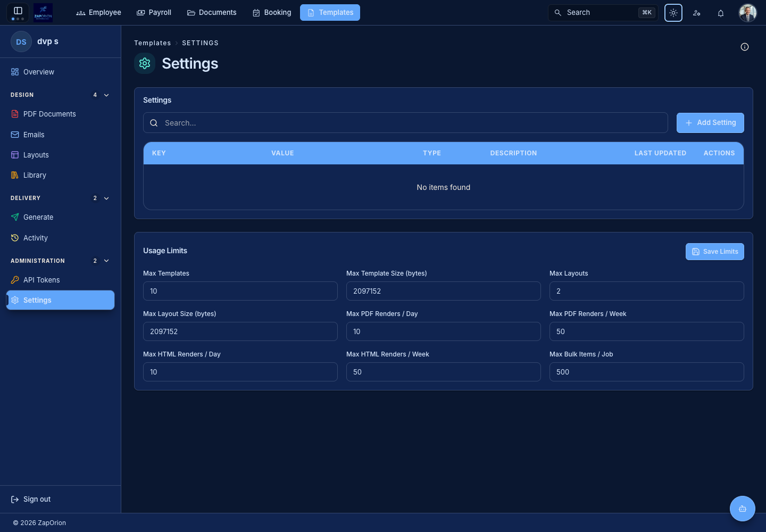Open Library section
Viewport: 766px width, 532px height.
coord(60,175)
